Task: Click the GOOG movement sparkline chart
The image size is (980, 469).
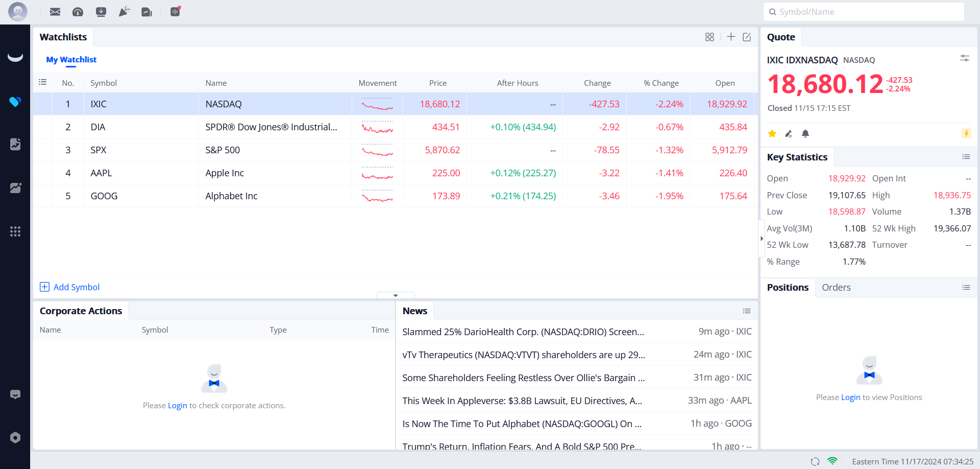Action: (377, 196)
